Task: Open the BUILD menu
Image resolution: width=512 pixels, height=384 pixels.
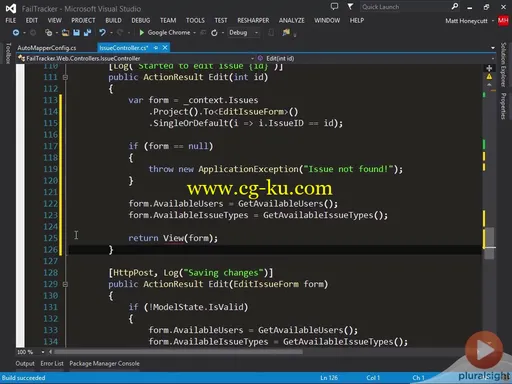Action: click(x=113, y=21)
